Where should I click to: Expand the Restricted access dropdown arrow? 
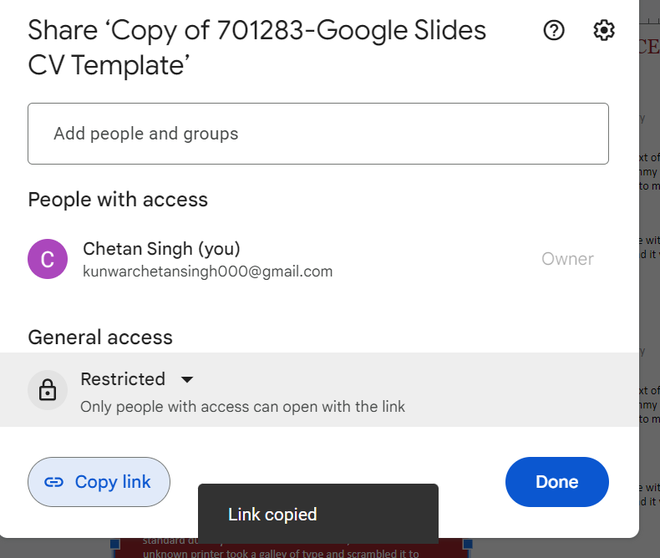coord(186,380)
